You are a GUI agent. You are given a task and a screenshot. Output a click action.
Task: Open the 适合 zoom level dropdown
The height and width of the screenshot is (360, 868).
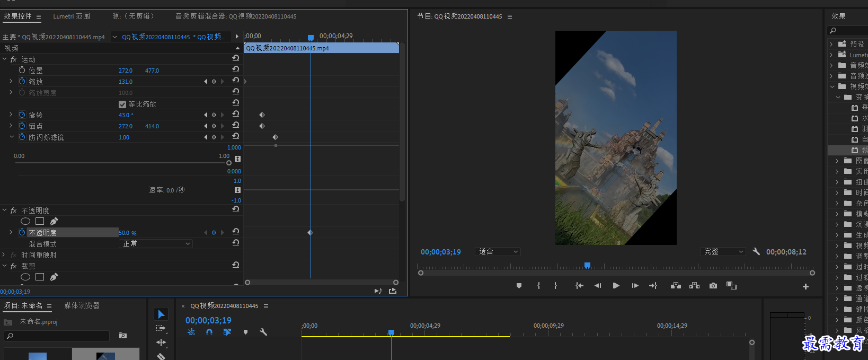498,252
